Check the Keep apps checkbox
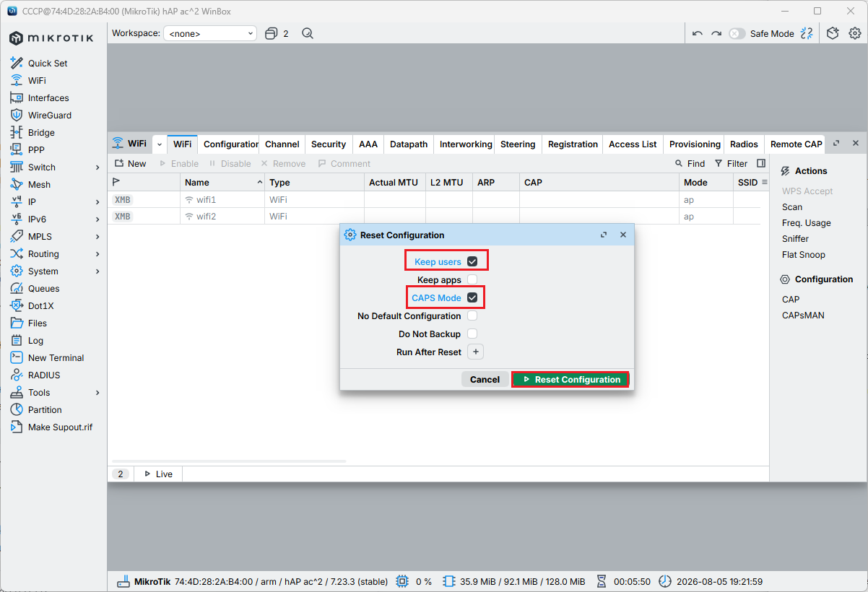The image size is (868, 592). 472,279
